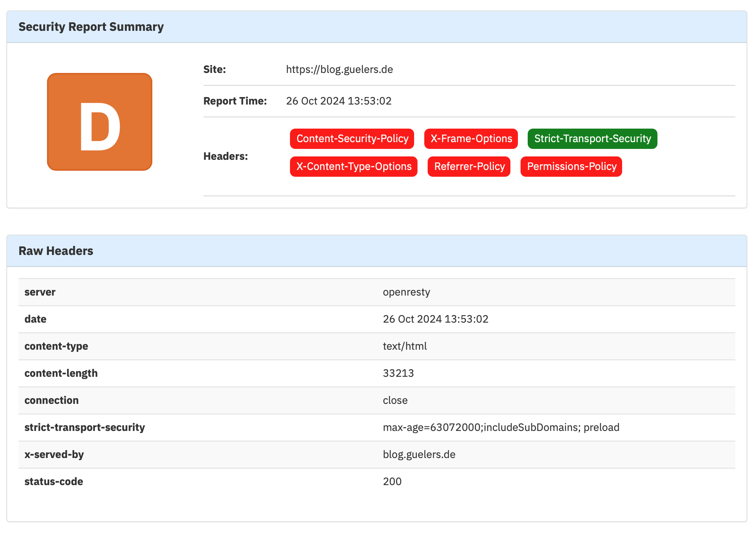Click the 'Headers:' label
This screenshot has width=756, height=543.
coord(226,156)
